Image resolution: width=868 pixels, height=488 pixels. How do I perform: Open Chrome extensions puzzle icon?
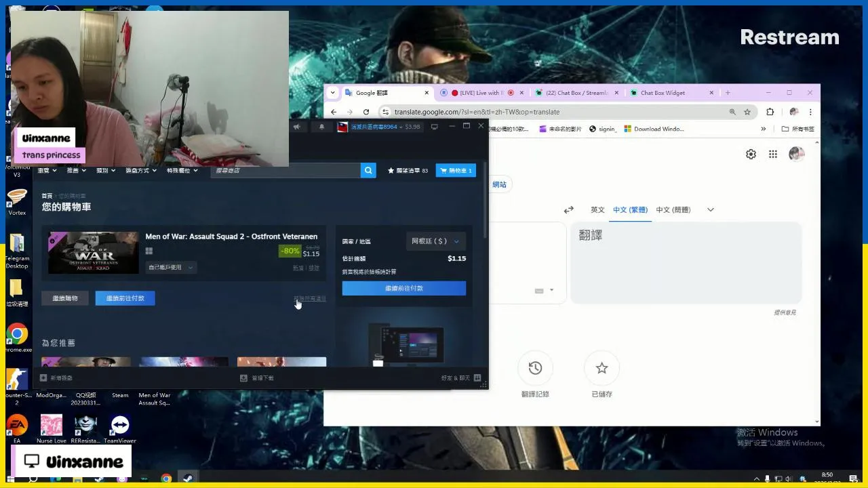click(770, 112)
